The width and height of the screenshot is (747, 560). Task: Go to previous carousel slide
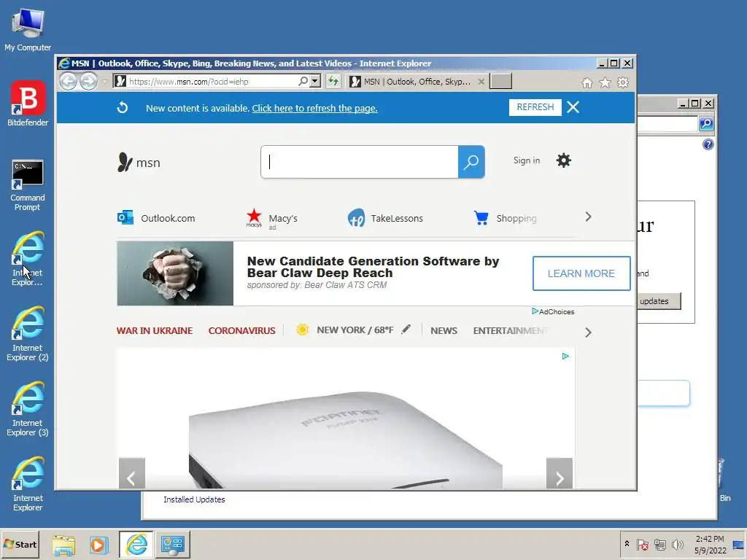(x=131, y=473)
